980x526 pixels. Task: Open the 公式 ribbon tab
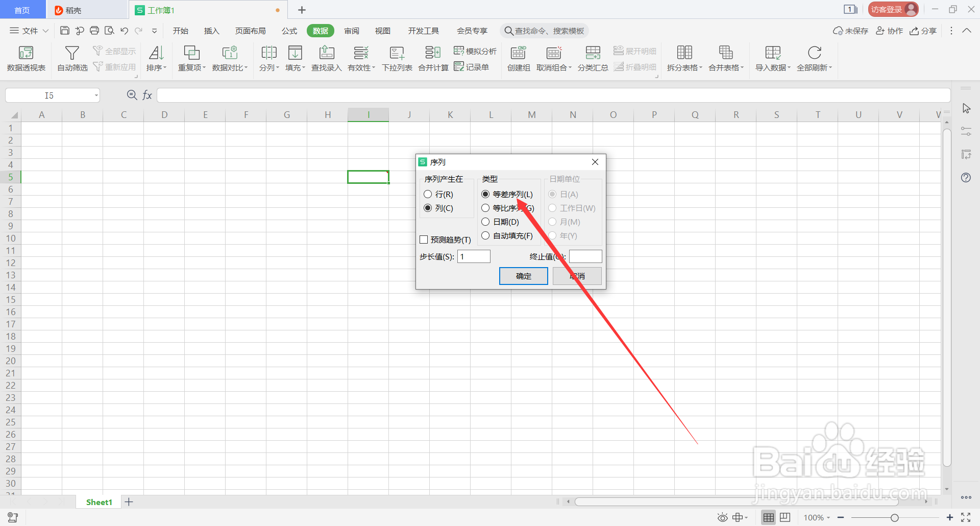289,31
